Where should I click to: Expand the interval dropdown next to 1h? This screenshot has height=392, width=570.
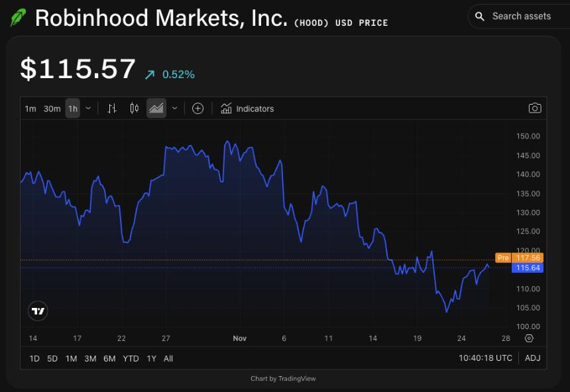(x=89, y=108)
